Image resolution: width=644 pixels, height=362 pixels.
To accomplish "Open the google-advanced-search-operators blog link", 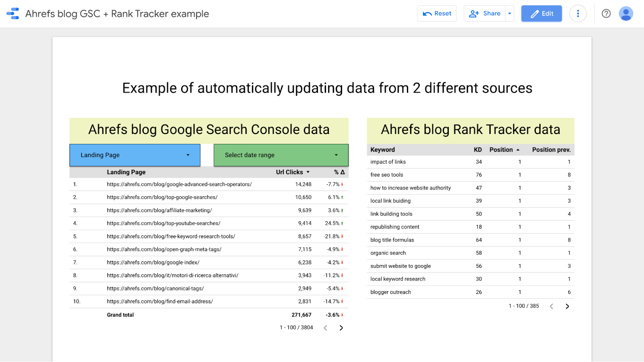I will 179,184.
